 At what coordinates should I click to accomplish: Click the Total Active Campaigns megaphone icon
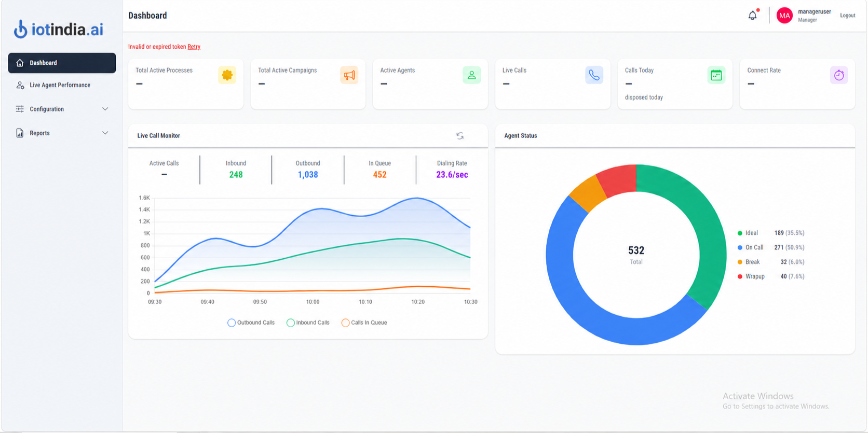coord(349,75)
